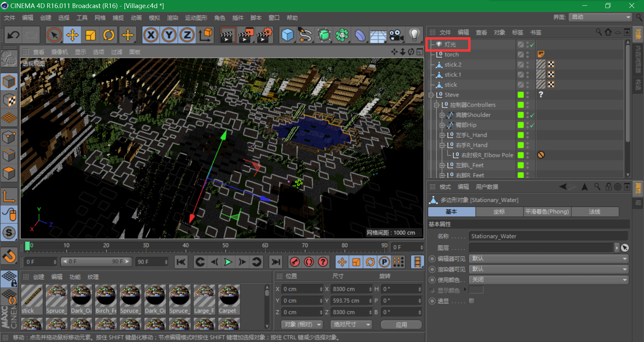
Task: Open the 运动图形 menu
Action: 196,18
